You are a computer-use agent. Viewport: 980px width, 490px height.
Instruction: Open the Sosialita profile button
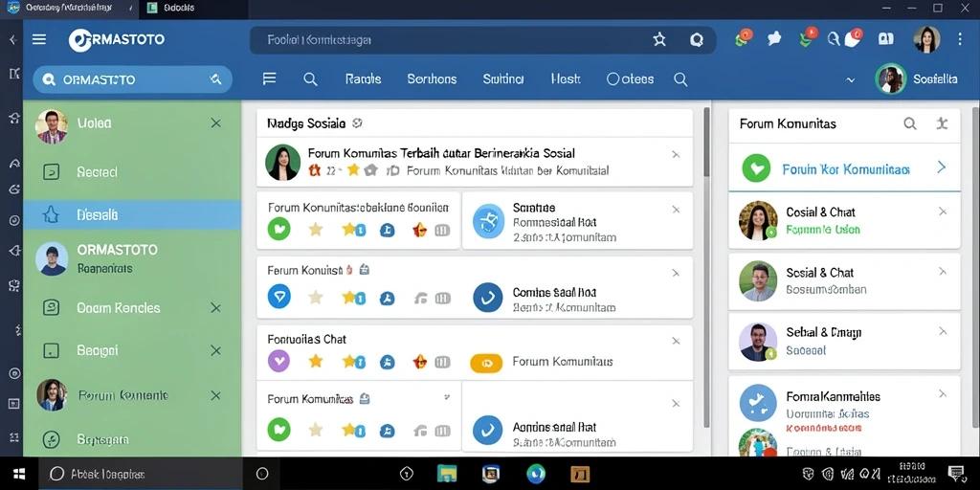coord(918,79)
